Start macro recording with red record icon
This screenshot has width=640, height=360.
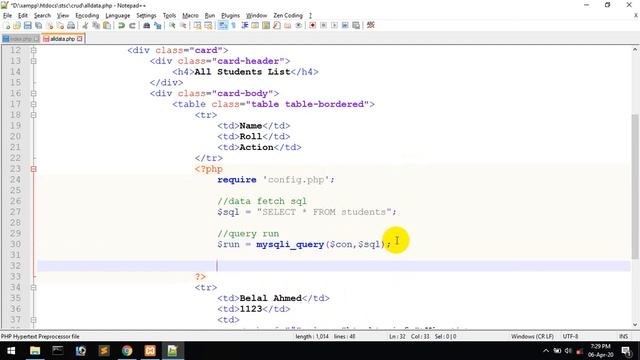312,25
